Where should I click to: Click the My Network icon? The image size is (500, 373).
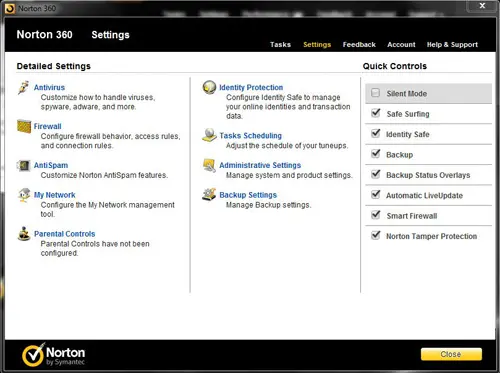click(24, 195)
